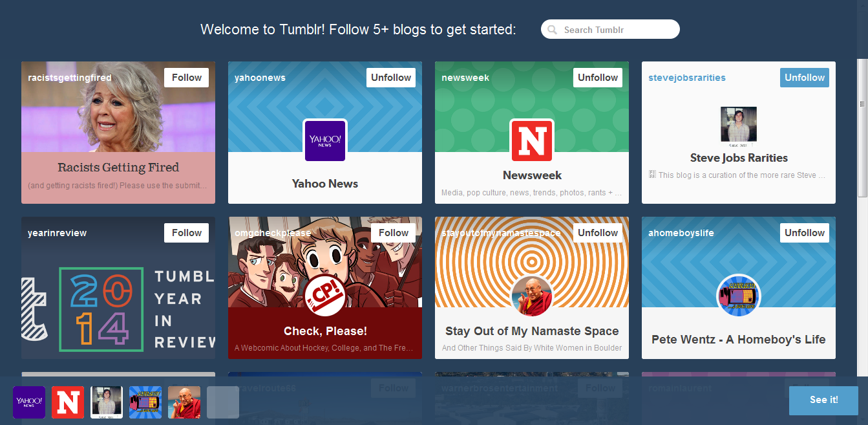The height and width of the screenshot is (425, 868).
Task: Open the racistsgettingfired username link
Action: [70, 78]
